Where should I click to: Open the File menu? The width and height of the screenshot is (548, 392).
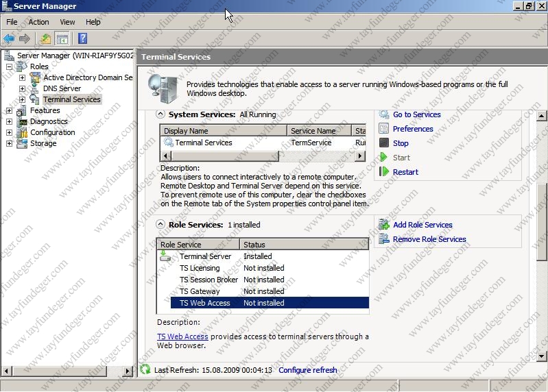12,22
